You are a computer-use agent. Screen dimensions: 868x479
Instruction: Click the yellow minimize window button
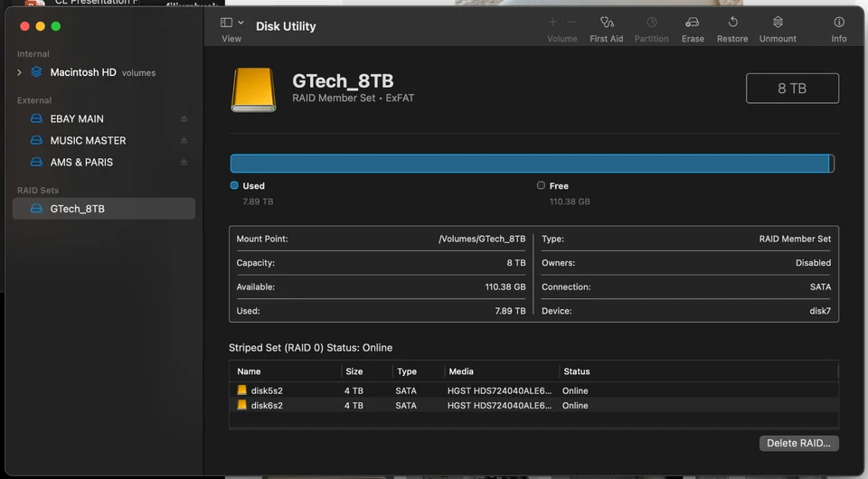(40, 26)
